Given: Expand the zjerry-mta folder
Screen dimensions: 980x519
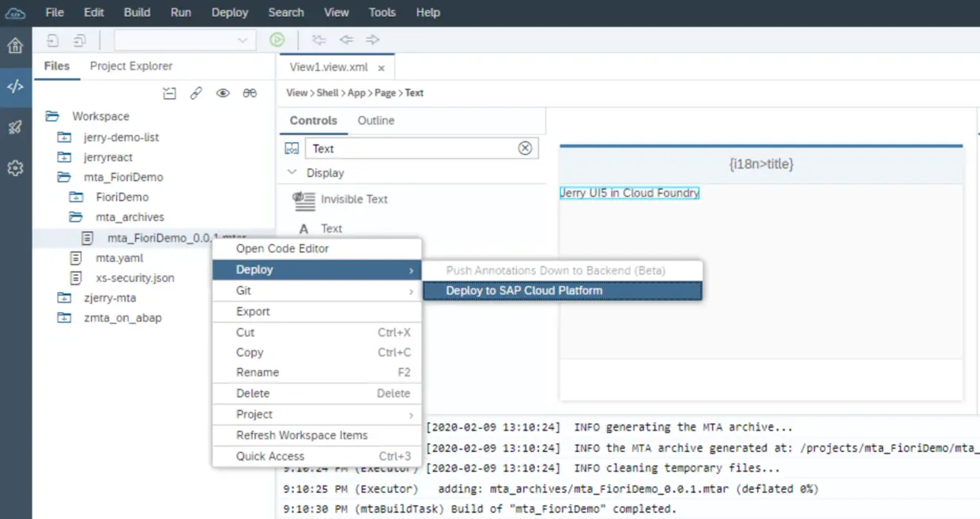Looking at the screenshot, I should click(64, 299).
